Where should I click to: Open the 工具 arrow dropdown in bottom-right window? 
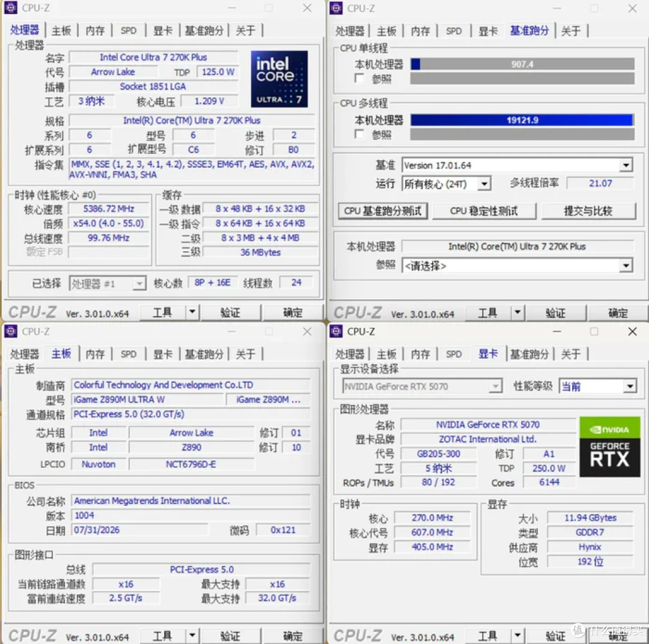(517, 636)
